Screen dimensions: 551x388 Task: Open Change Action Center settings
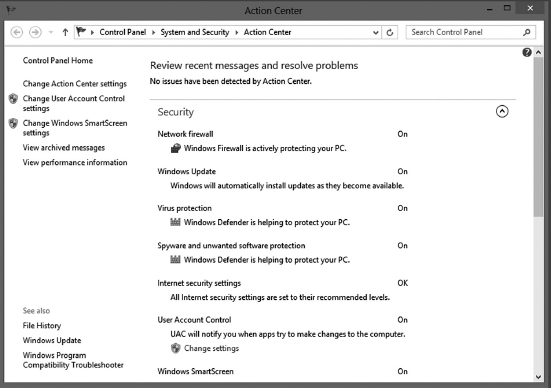[x=74, y=84]
